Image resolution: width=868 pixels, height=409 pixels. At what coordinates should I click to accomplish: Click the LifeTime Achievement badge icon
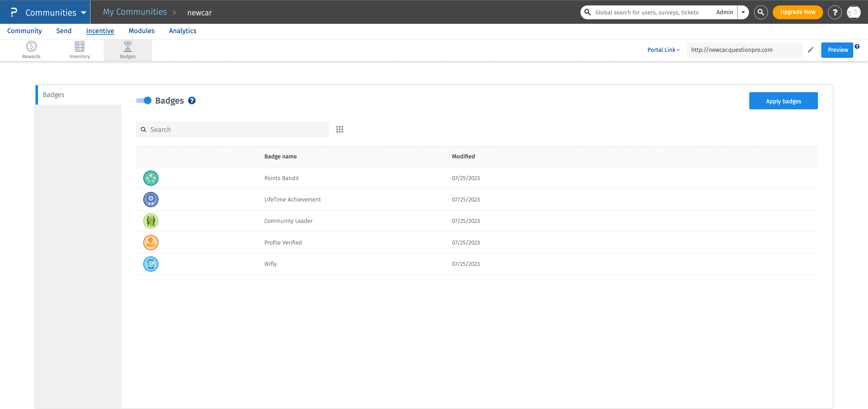[x=151, y=199]
